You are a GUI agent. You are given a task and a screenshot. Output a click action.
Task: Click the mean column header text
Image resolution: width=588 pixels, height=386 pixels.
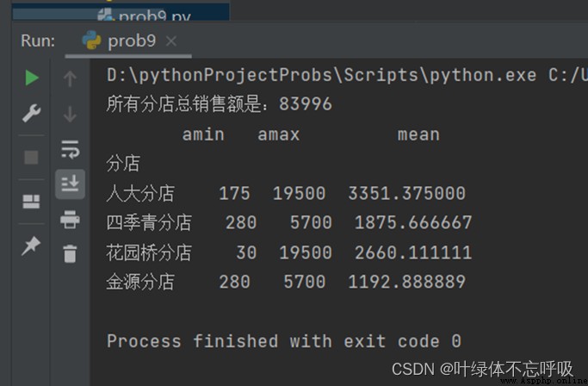click(418, 134)
